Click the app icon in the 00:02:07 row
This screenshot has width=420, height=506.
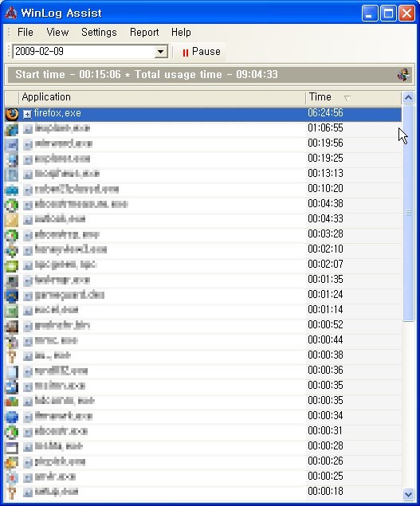point(12,265)
